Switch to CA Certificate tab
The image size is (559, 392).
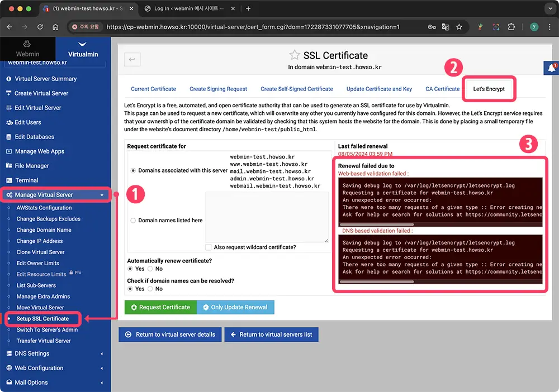tap(442, 89)
